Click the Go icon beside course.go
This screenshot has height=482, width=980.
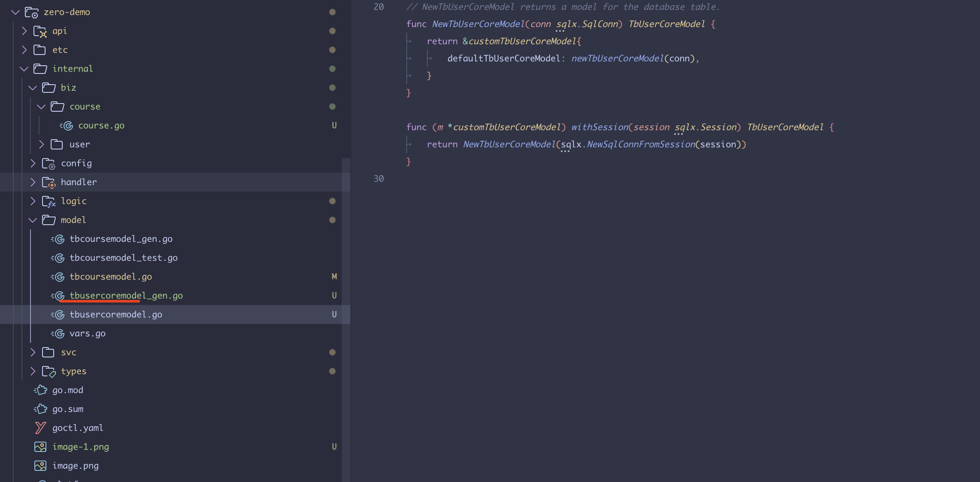[x=67, y=125]
